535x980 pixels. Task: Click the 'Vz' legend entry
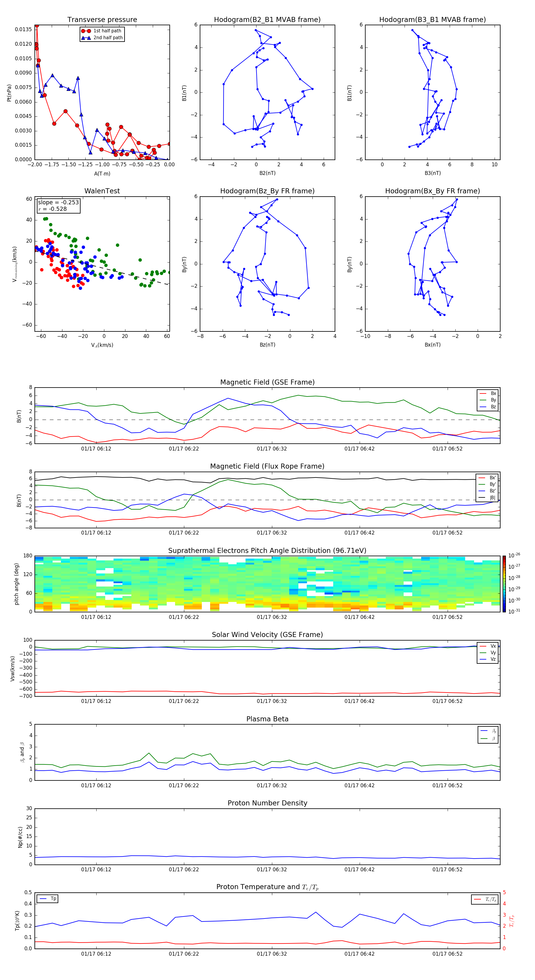point(488,659)
